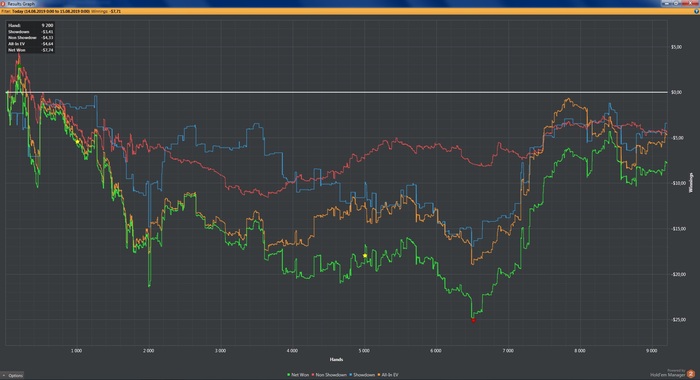Click the yellow marker near 1 000 hands
Screen dimensions: 700x380
click(x=78, y=142)
